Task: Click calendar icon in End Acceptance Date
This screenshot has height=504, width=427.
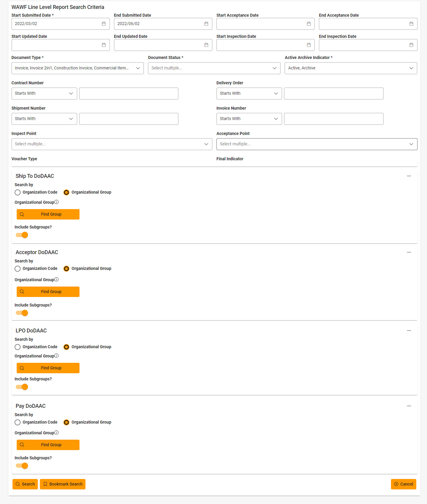Action: pyautogui.click(x=411, y=24)
